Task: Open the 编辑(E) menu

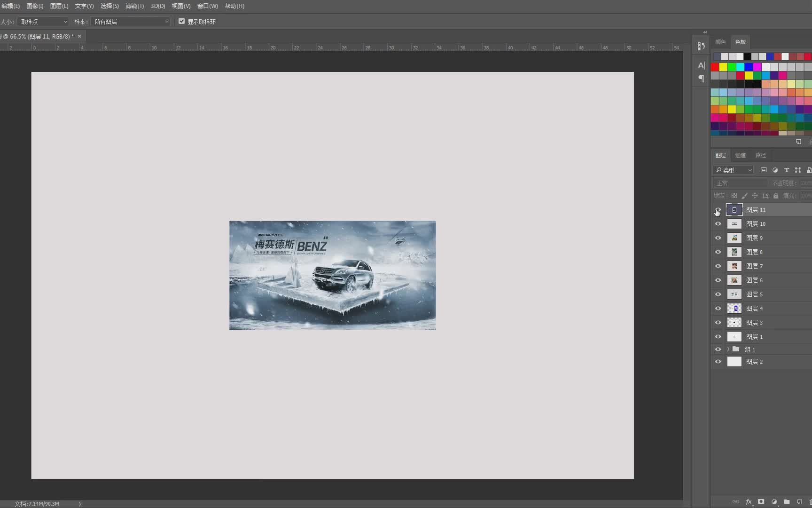Action: (x=10, y=6)
